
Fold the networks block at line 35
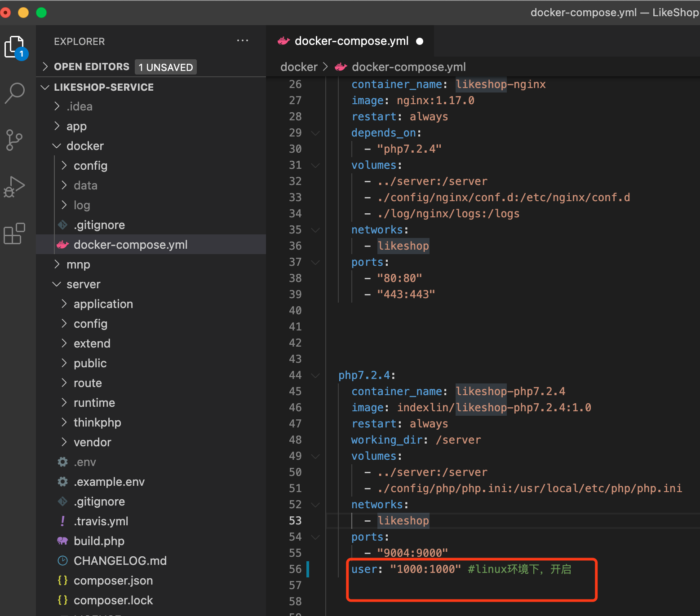pyautogui.click(x=315, y=230)
